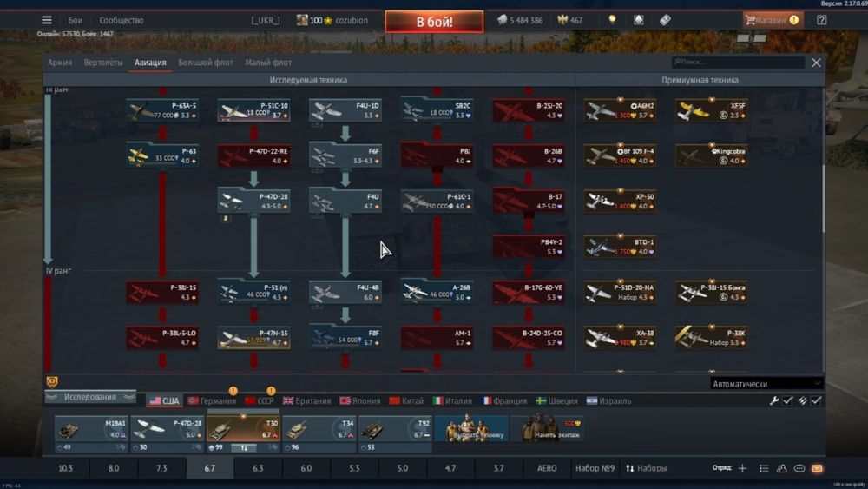
Task: Select the SB2C aircraft card
Action: 437,110
